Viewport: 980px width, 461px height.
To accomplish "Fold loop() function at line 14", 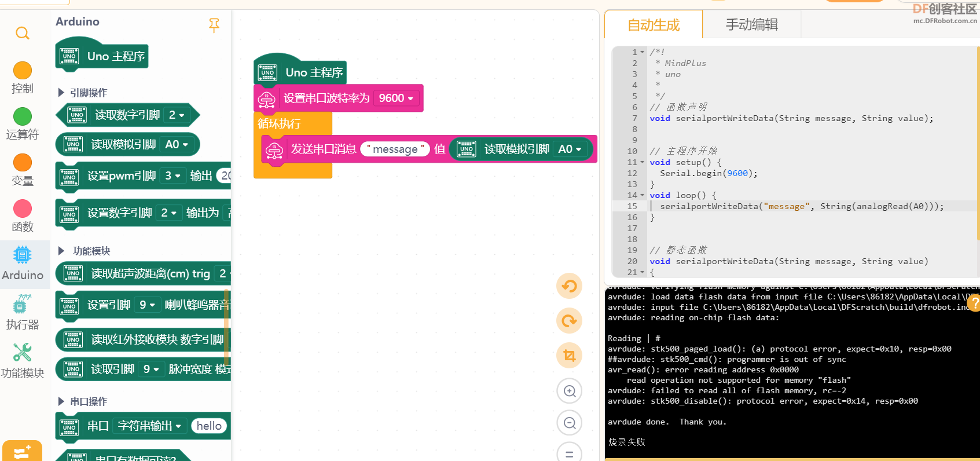I will (642, 195).
